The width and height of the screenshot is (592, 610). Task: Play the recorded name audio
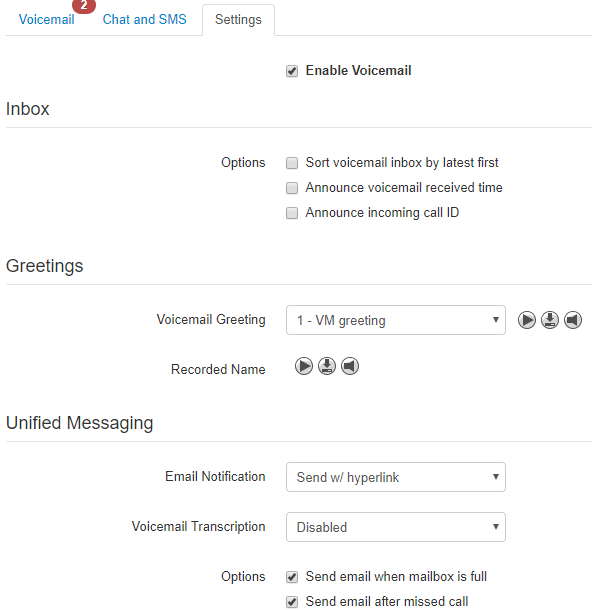click(304, 366)
